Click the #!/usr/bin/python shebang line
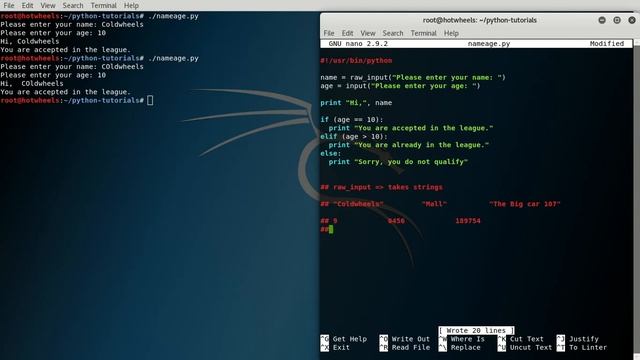 click(x=356, y=60)
